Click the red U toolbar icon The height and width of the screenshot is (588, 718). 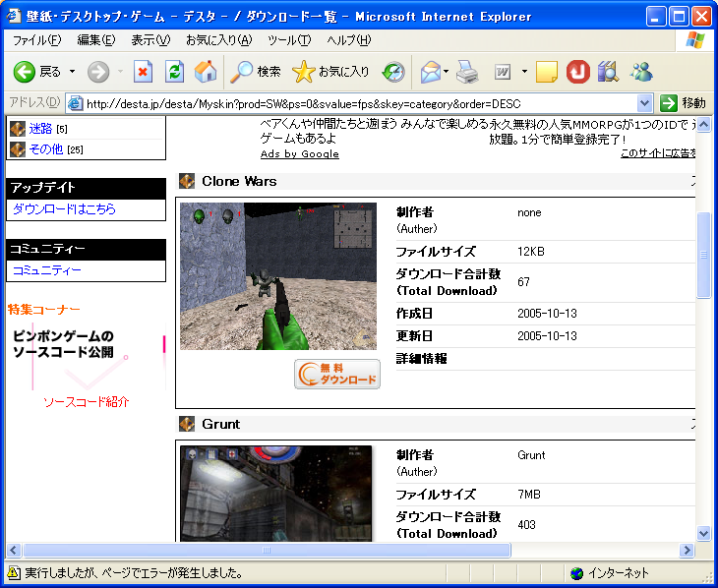click(x=578, y=72)
